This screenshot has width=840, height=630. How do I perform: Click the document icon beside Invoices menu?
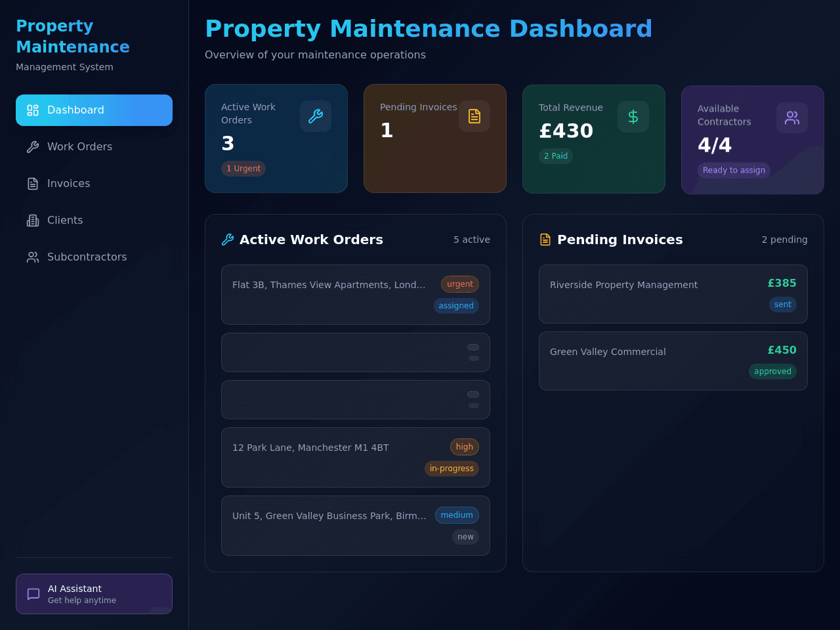(33, 184)
